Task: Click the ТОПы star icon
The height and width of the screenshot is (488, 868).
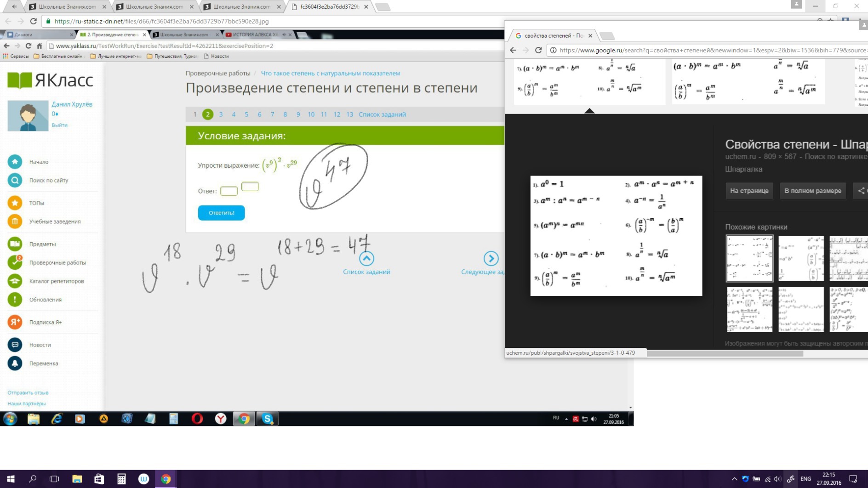Action: coord(15,203)
